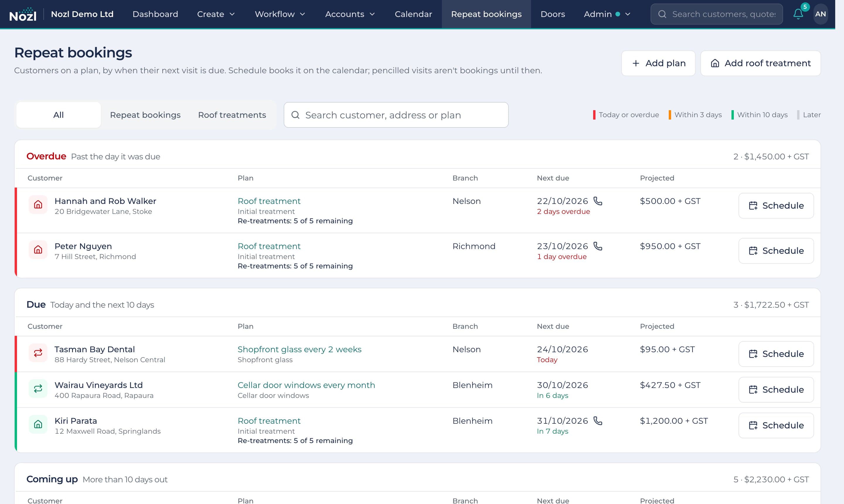Expand the Create dropdown menu
This screenshot has width=844, height=504.
[216, 14]
